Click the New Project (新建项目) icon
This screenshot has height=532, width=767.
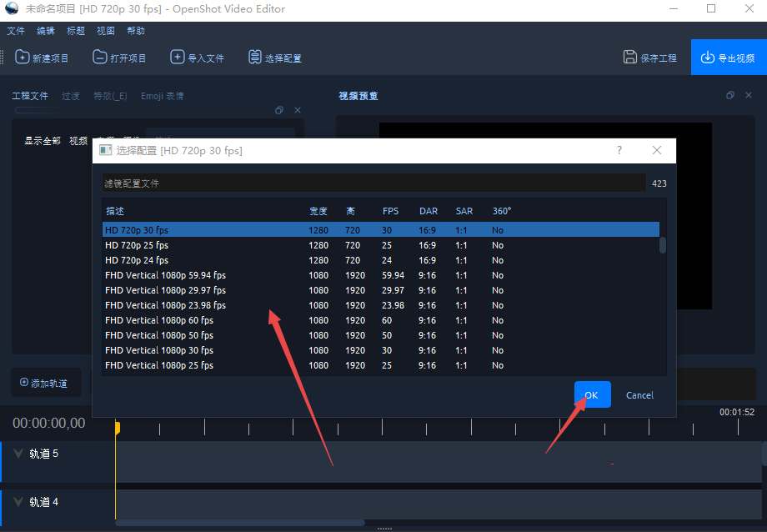[x=22, y=58]
